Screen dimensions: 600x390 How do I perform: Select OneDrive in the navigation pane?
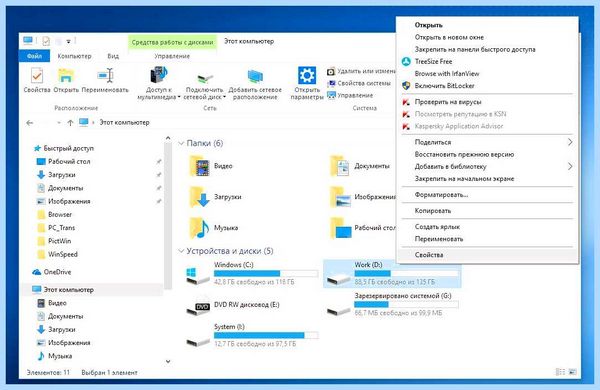[52, 272]
